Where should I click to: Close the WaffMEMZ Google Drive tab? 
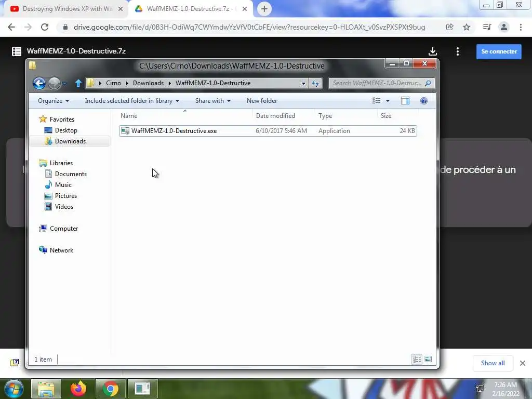245,9
